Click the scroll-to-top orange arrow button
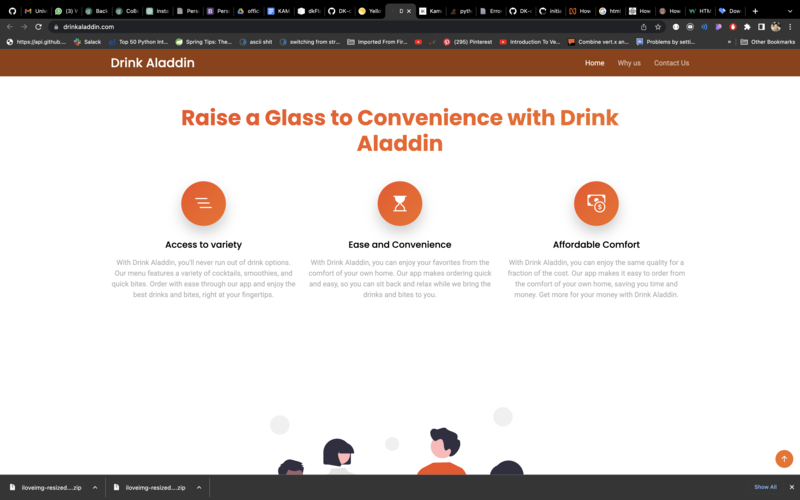Screen dimensions: 800x500 784,458
